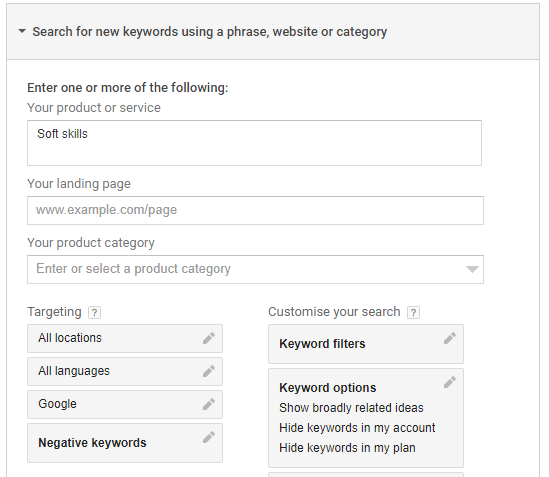
Task: Click the product category text box
Action: click(255, 269)
